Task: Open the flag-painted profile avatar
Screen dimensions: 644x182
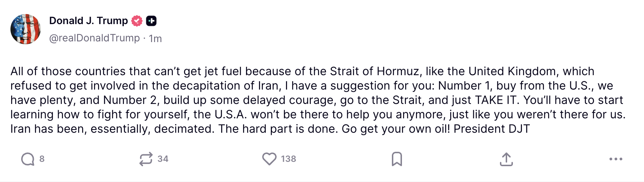Action: [26, 29]
